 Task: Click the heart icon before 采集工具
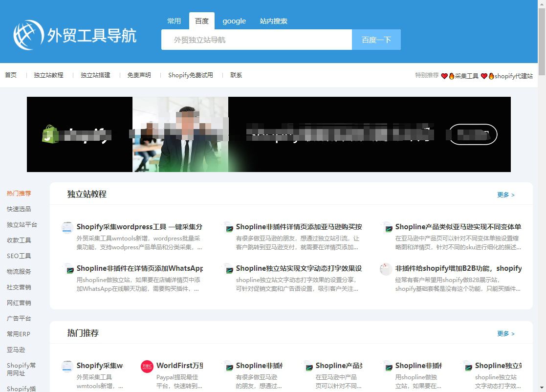click(444, 76)
